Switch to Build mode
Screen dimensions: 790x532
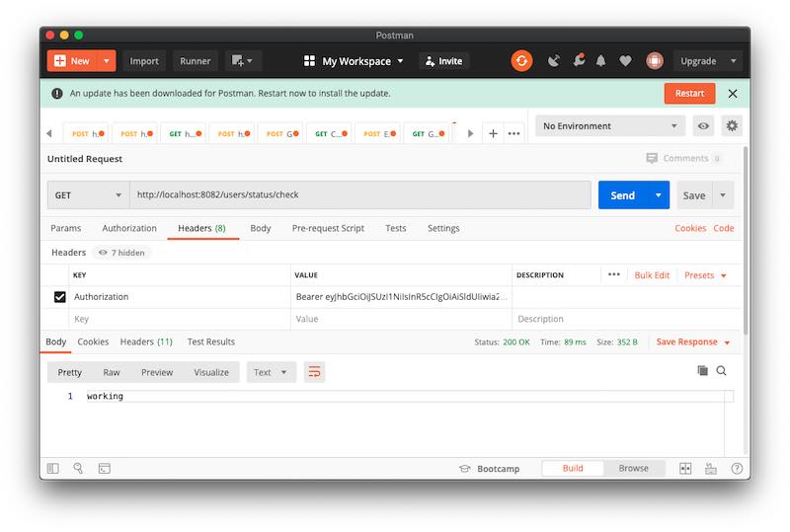coord(573,468)
